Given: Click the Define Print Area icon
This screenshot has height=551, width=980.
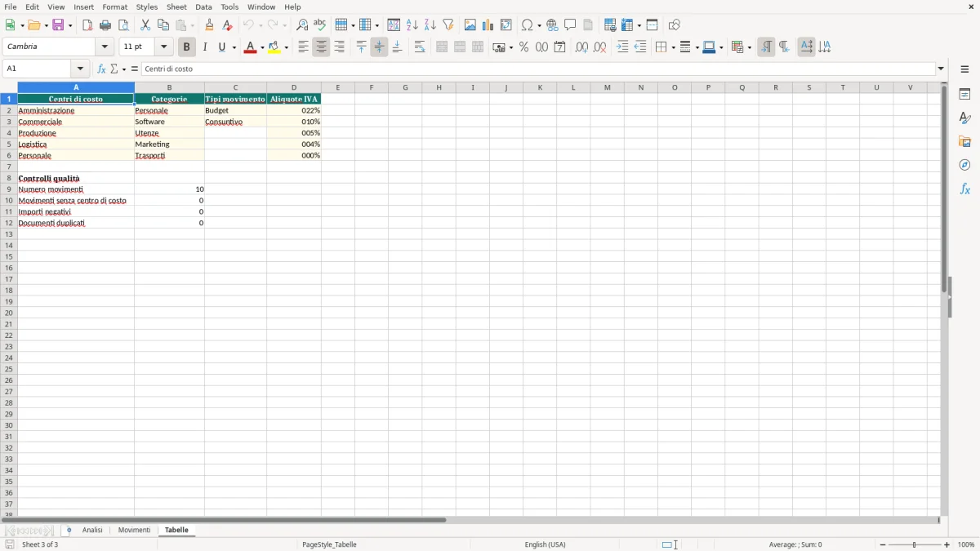Looking at the screenshot, I should (x=610, y=25).
